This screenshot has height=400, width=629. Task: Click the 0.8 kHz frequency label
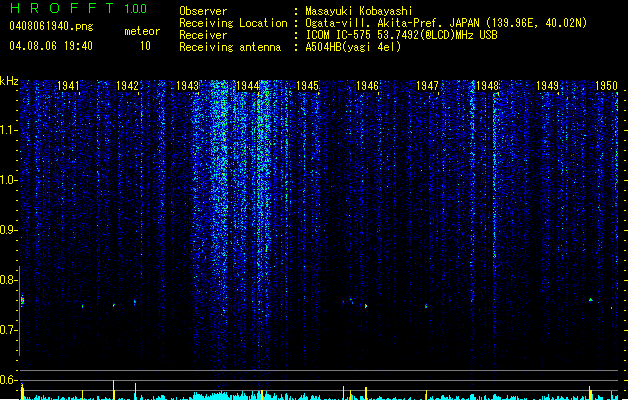tap(9, 280)
